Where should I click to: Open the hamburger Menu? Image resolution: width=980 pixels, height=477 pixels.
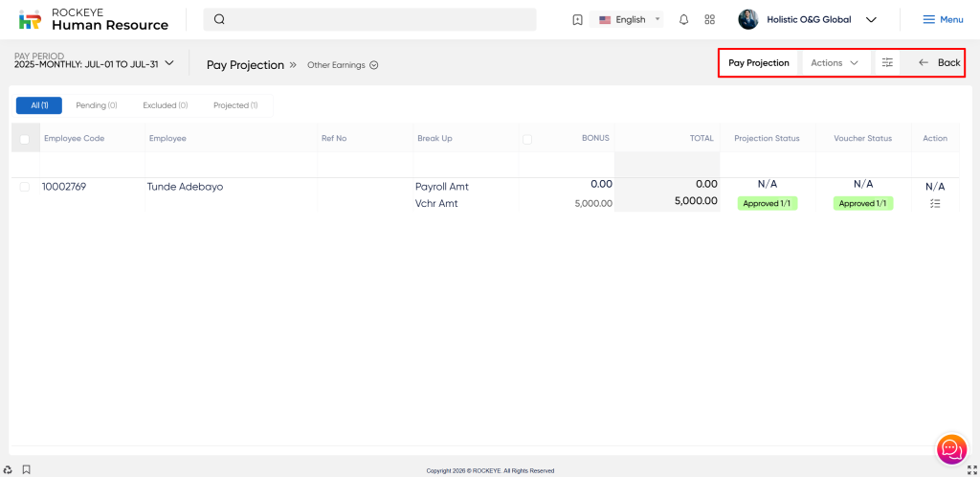(x=942, y=19)
